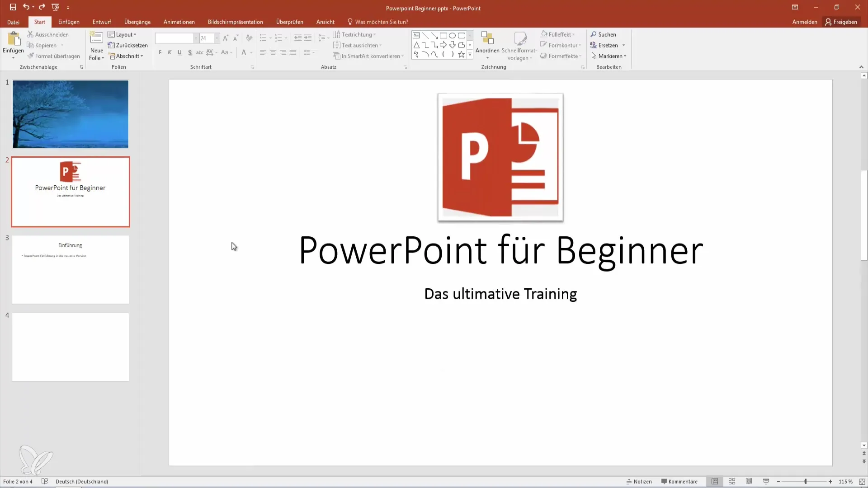Click Format übertragen painter
This screenshot has width=868, height=488.
53,56
